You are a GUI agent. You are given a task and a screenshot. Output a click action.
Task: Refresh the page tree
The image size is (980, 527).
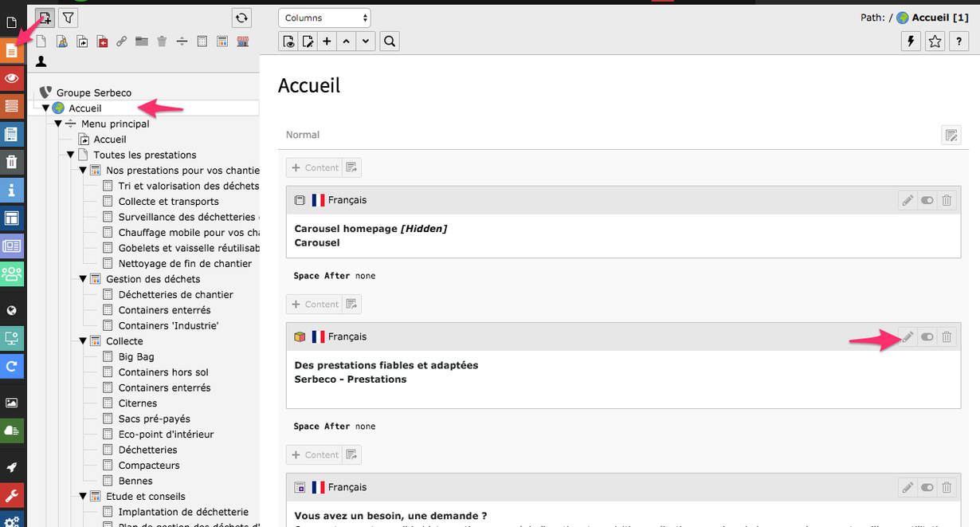point(241,18)
